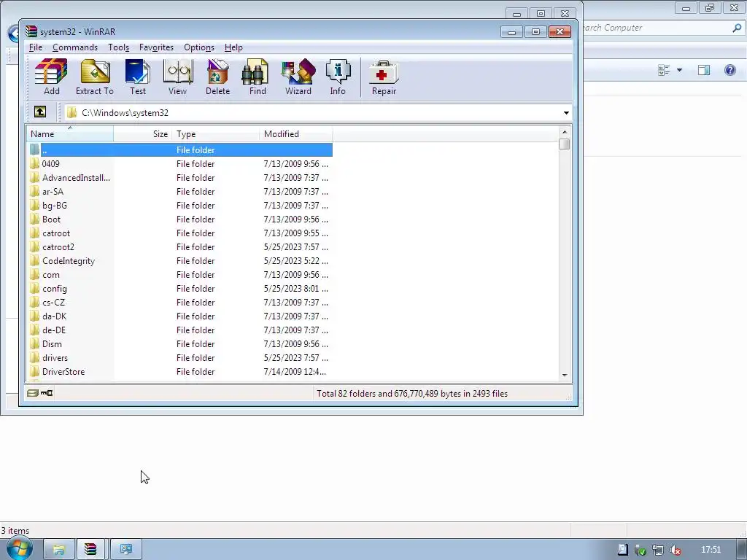Sort by the Modified column header

296,134
